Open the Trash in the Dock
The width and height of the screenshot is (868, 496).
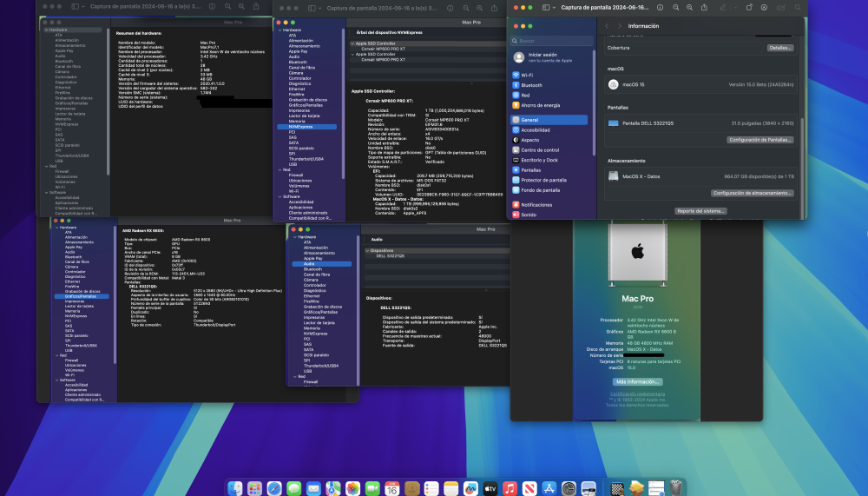click(676, 488)
